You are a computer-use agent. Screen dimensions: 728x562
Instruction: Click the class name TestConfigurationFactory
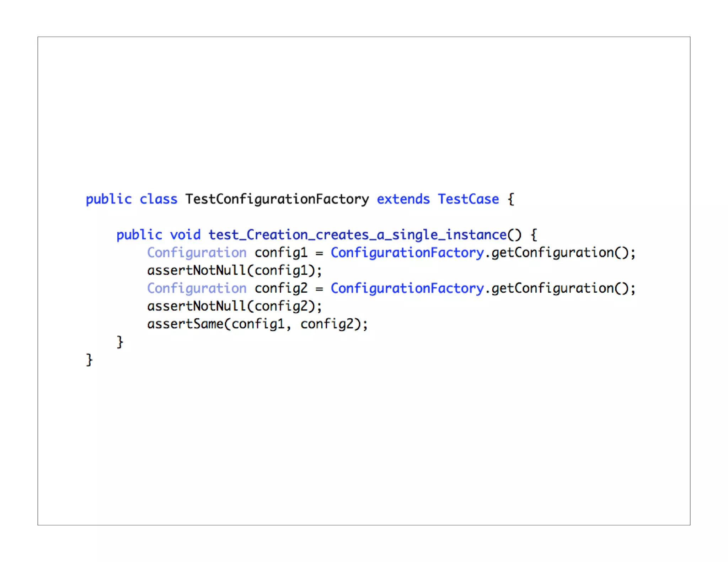(277, 200)
